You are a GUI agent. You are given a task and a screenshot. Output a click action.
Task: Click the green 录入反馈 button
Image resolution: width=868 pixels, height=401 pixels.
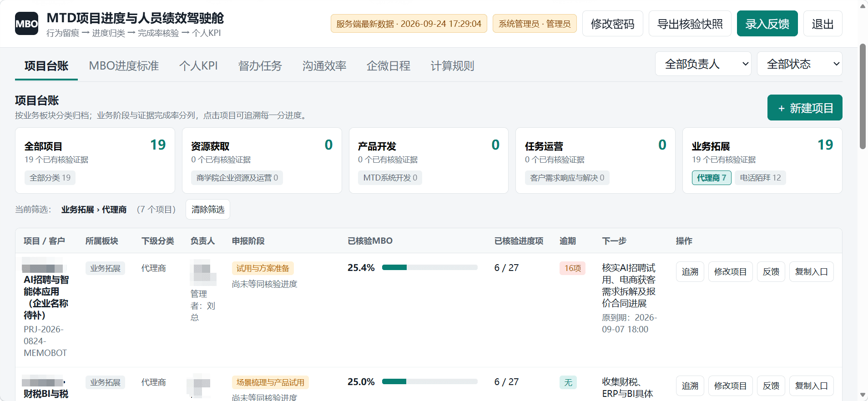click(x=767, y=24)
